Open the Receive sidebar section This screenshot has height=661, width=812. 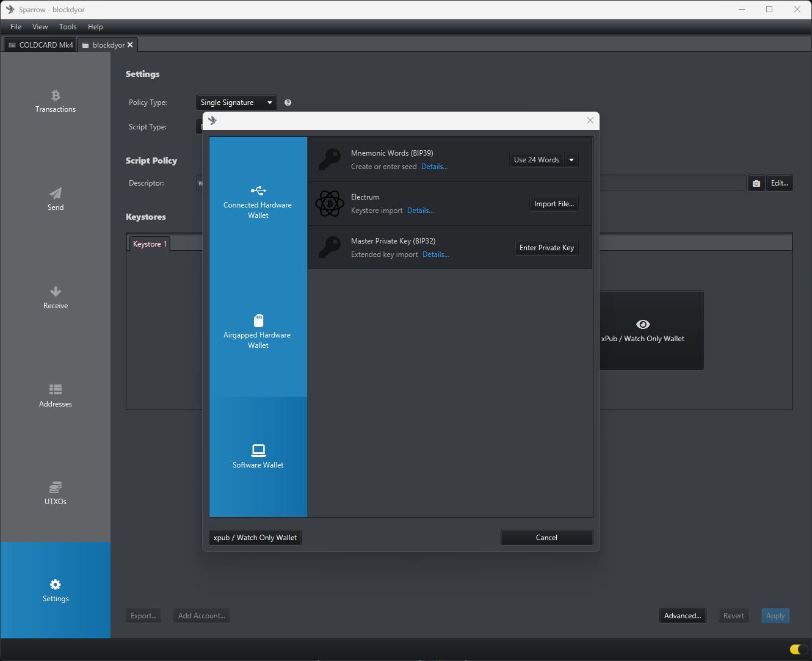pyautogui.click(x=56, y=298)
